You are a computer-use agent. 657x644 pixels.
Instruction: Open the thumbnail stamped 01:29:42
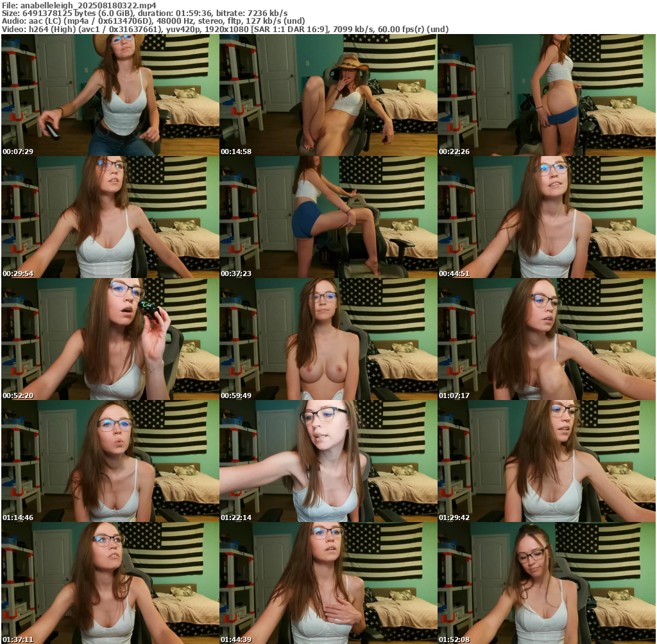click(x=547, y=461)
